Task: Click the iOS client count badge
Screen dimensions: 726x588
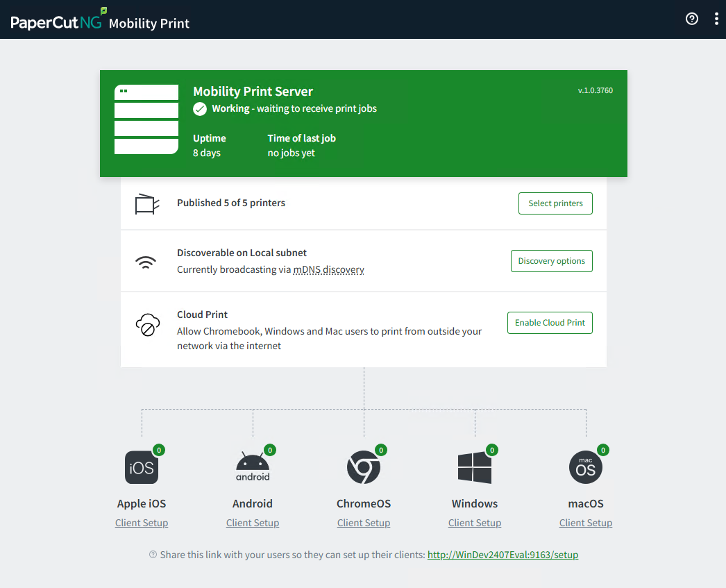Action: 159,450
